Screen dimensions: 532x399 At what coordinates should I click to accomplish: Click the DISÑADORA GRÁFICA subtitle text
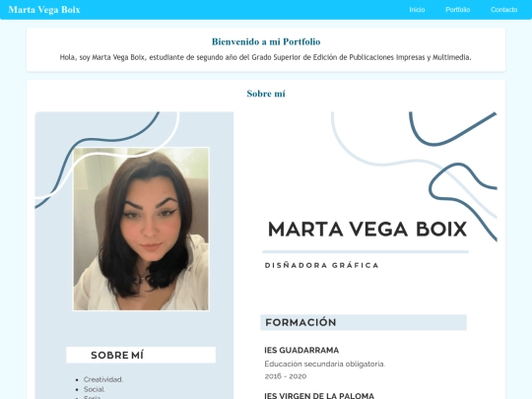coord(321,265)
